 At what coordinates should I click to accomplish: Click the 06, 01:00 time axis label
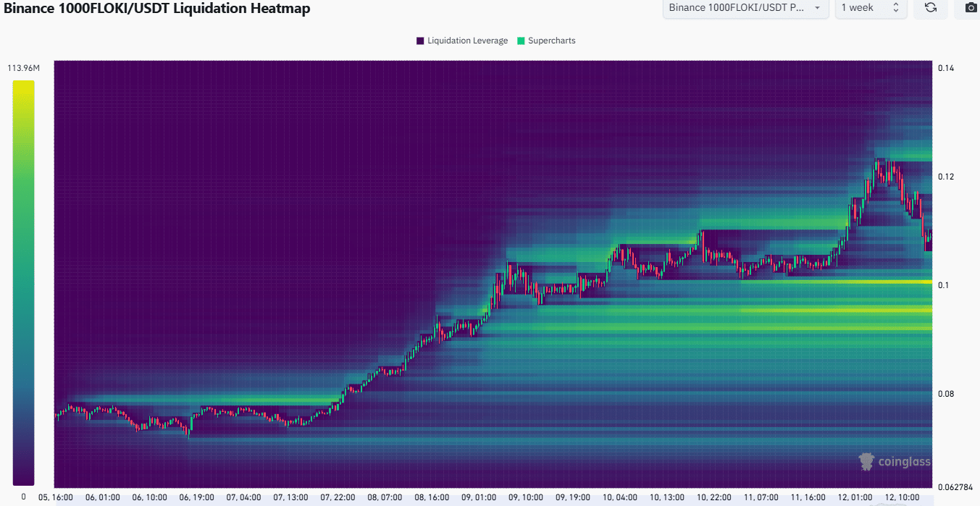(x=101, y=498)
